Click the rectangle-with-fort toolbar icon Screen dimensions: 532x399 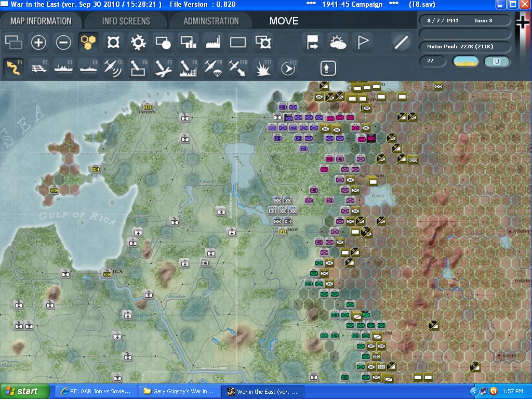coord(263,43)
